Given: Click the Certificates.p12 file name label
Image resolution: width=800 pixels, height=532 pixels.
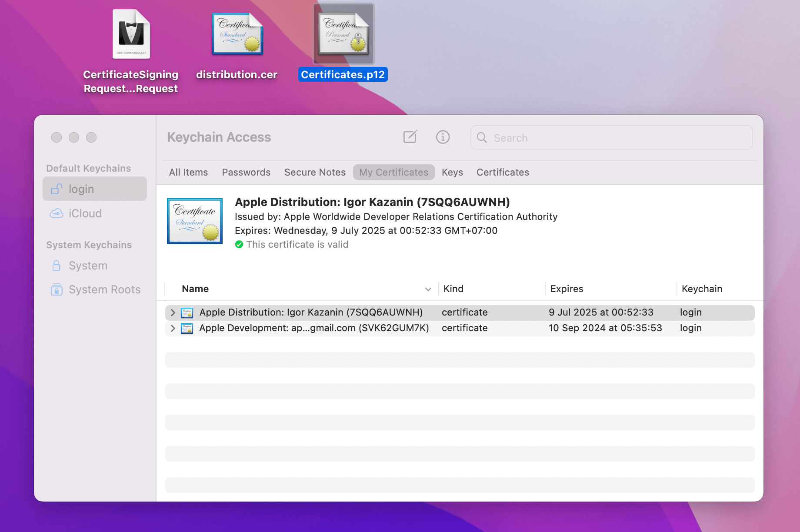Looking at the screenshot, I should click(343, 75).
